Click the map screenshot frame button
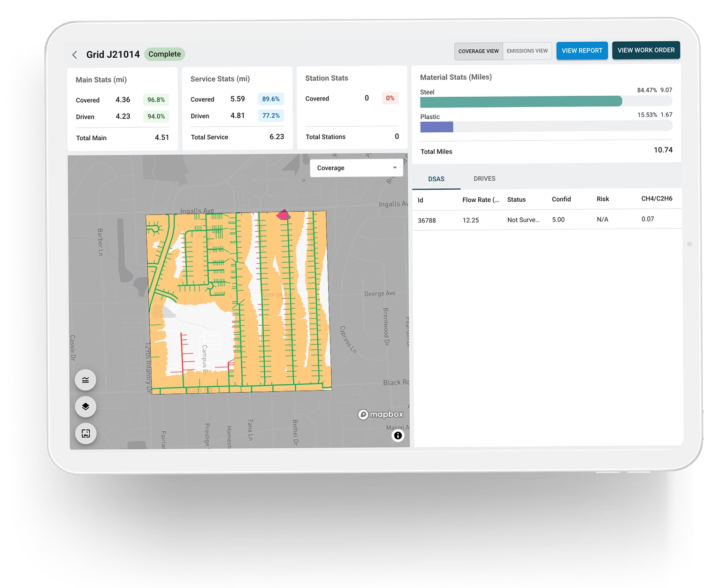This screenshot has height=588, width=704. pos(85,433)
